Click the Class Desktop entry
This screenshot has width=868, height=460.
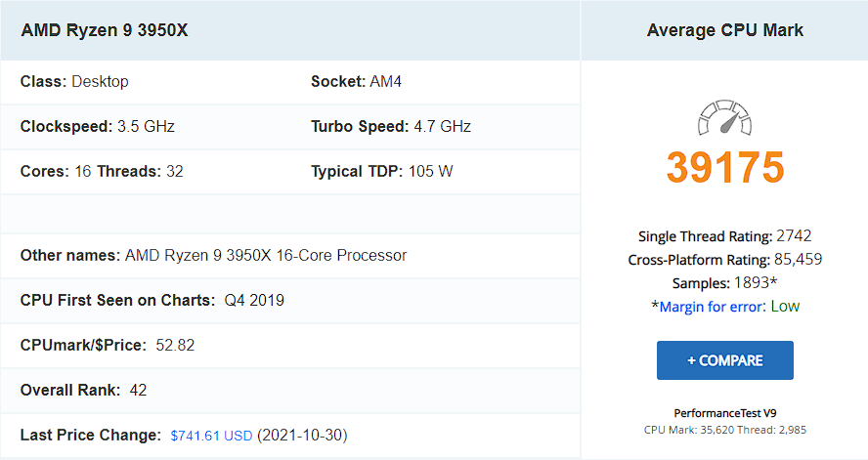tap(74, 82)
